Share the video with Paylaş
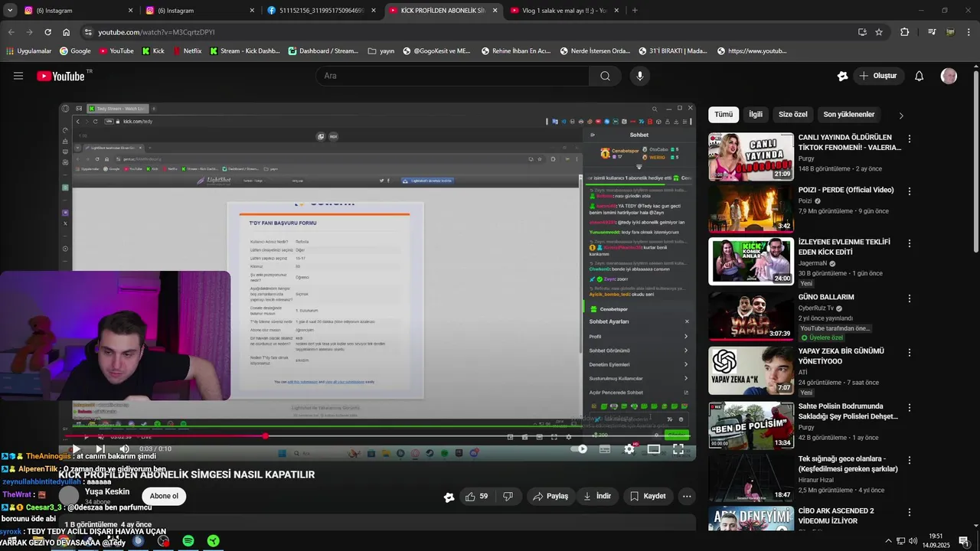The height and width of the screenshot is (551, 980). point(550,496)
